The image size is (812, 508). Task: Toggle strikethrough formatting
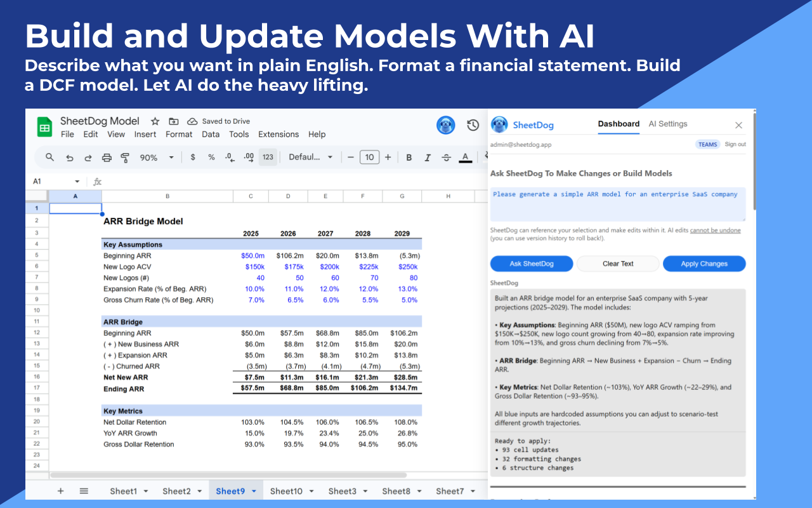pyautogui.click(x=447, y=157)
